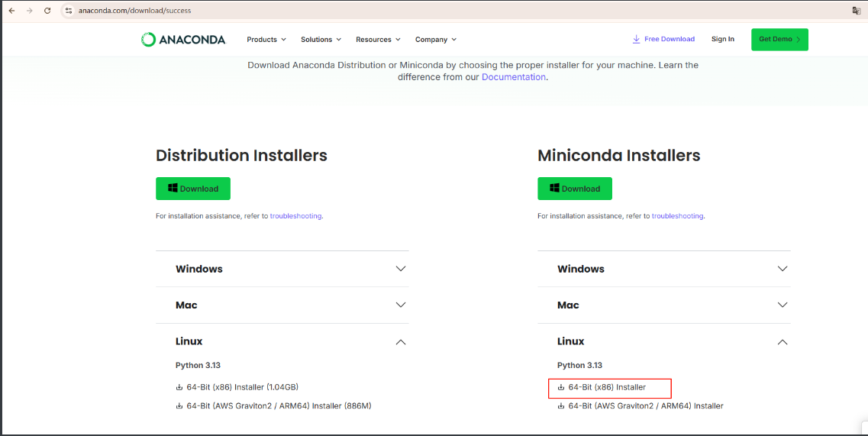Viewport: 868px width, 436px height.
Task: Open the Resources menu
Action: pyautogui.click(x=378, y=40)
